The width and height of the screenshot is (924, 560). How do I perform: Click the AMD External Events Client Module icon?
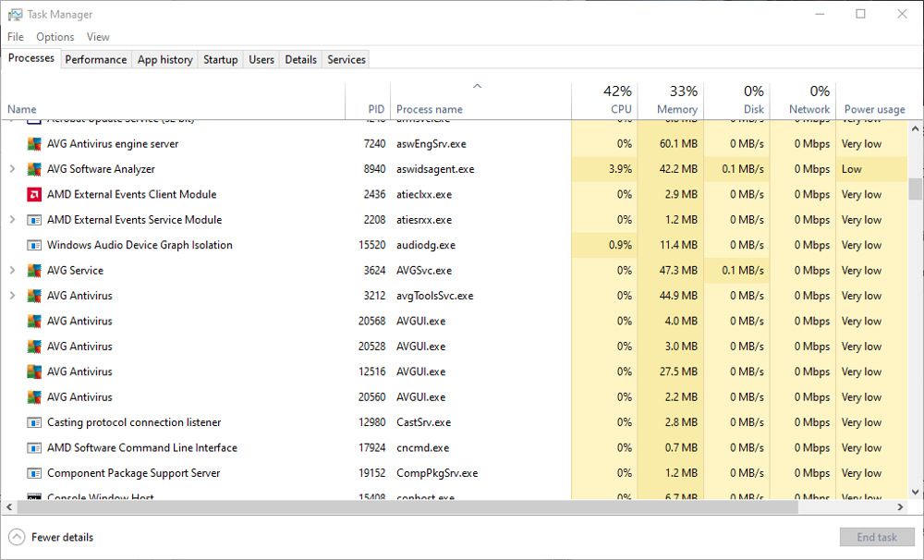click(34, 195)
